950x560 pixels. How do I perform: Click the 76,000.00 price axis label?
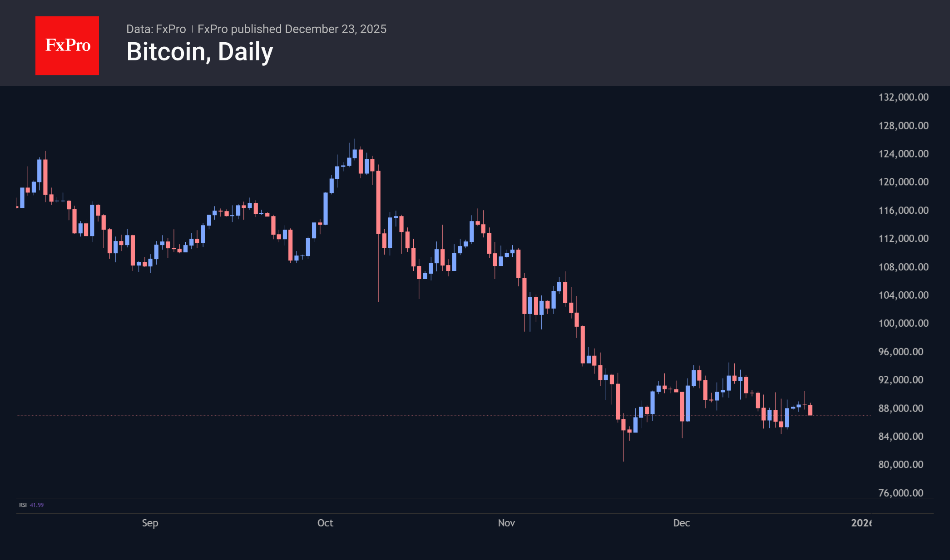click(901, 493)
